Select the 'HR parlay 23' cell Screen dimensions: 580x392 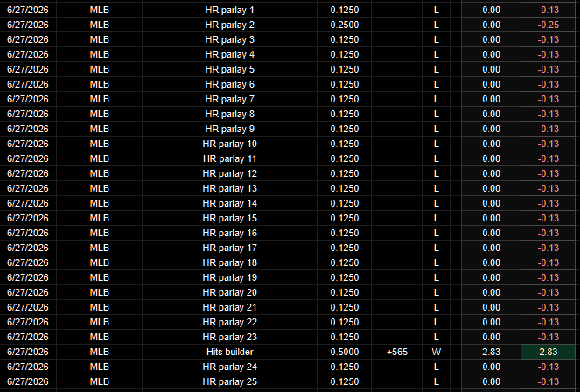pos(229,337)
